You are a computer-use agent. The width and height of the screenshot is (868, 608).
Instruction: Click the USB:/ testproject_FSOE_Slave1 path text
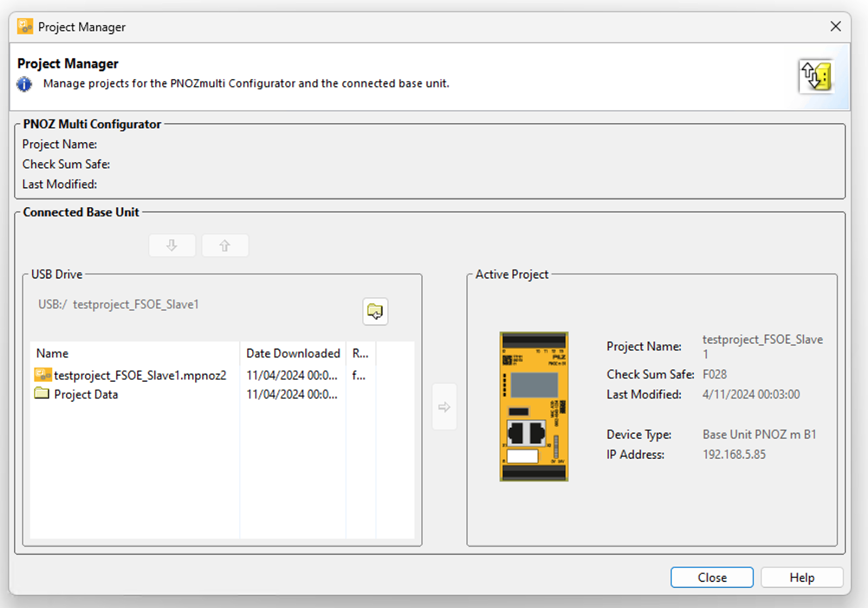pos(118,305)
